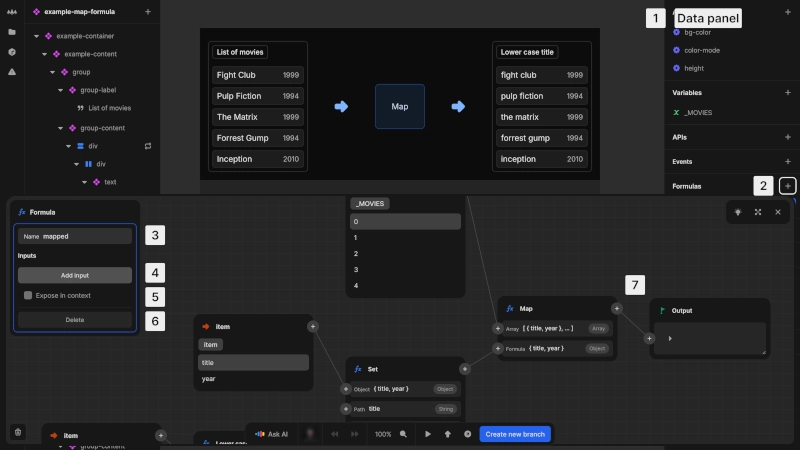This screenshot has height=450, width=800.
Task: Add a new formula with plus icon
Action: pos(788,186)
